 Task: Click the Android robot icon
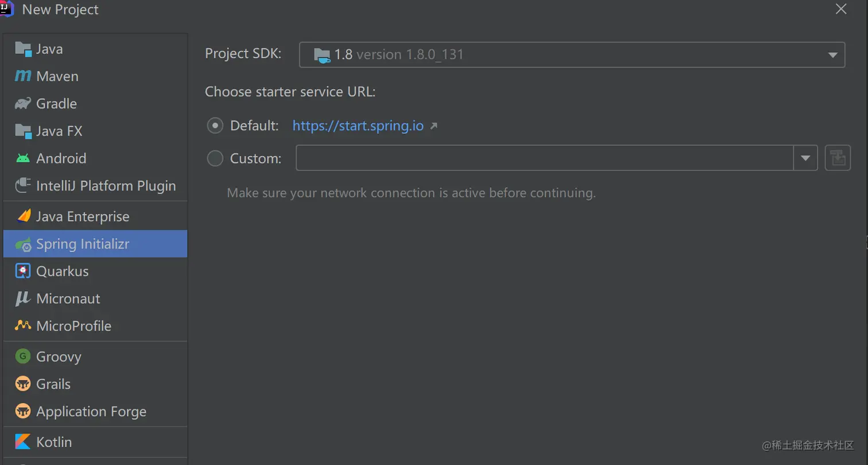(23, 158)
